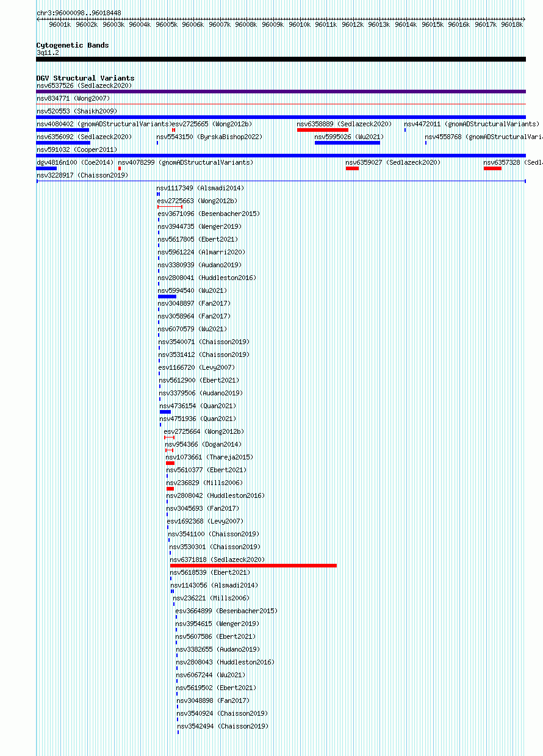Click nsv3048897 (Fan2017) label

194,303
